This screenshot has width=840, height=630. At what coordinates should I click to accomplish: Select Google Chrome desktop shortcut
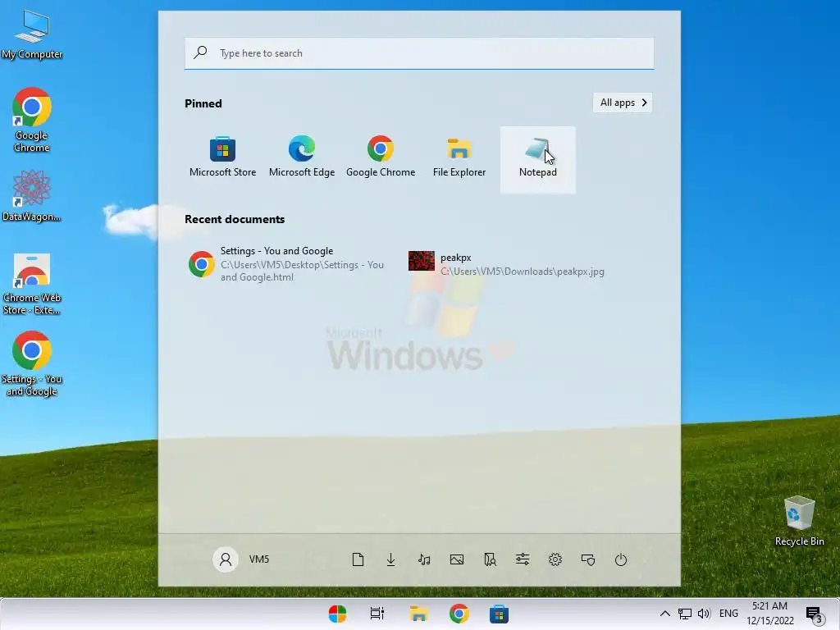point(32,120)
